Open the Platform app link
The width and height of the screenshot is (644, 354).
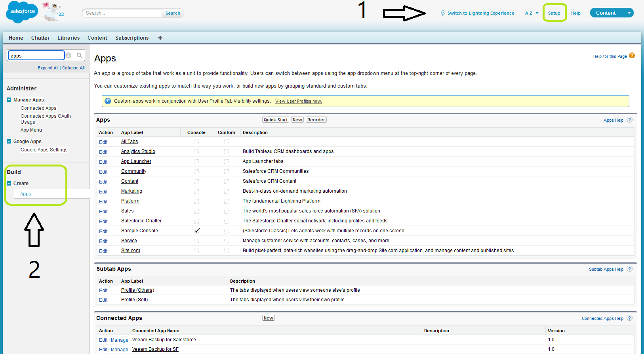[x=130, y=201]
